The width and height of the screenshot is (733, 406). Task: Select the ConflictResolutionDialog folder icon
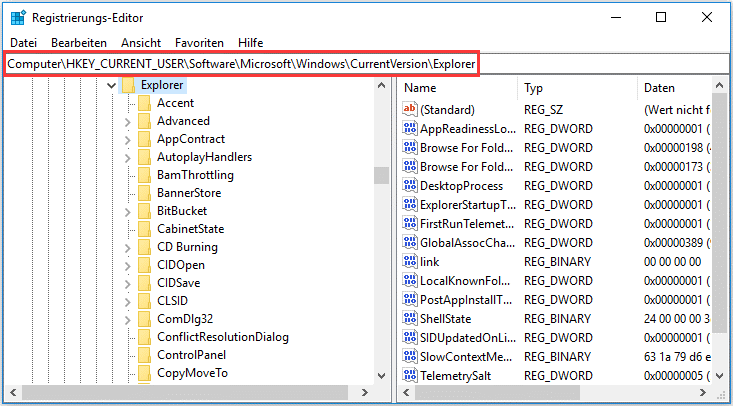[144, 337]
